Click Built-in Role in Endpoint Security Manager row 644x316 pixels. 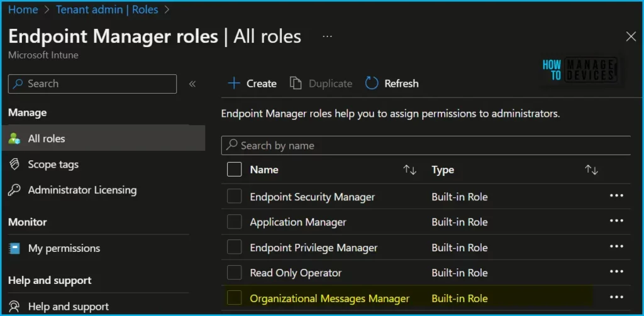point(459,197)
